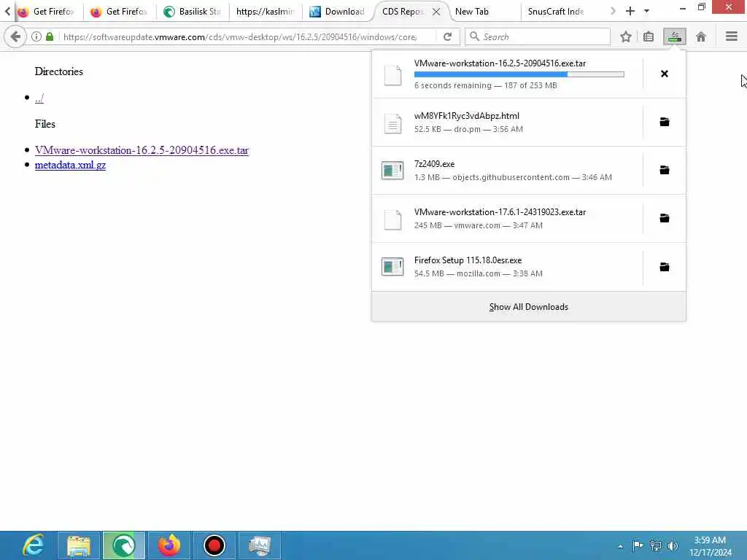Viewport: 747px width, 560px height.
Task: Click '6 seconds remaining — 187 of 253 MB' status
Action: pos(485,86)
